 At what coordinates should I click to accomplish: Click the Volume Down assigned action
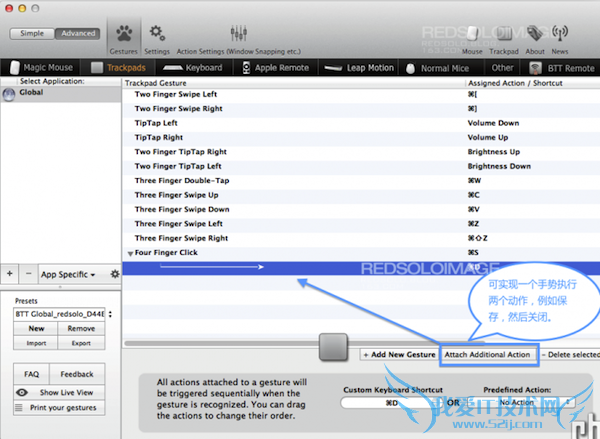click(x=493, y=123)
